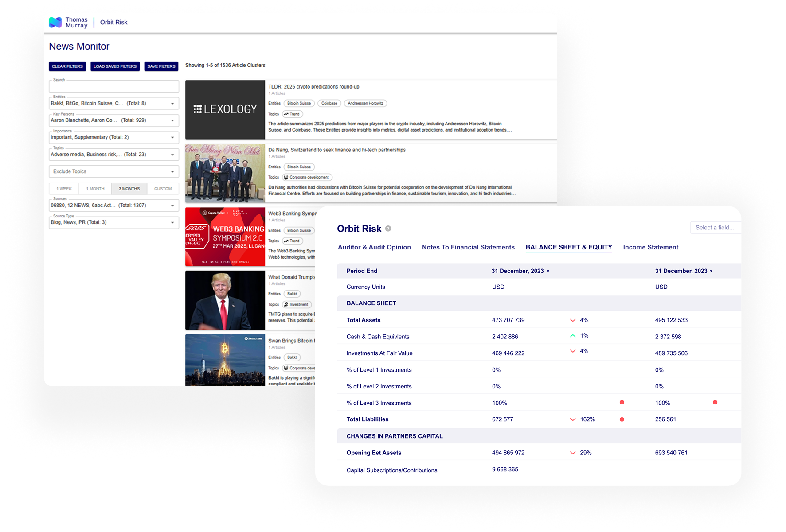Screen dimensions: 786x532
Task: Open the Swan Bitcoin skyline thumbnail
Action: 225,360
